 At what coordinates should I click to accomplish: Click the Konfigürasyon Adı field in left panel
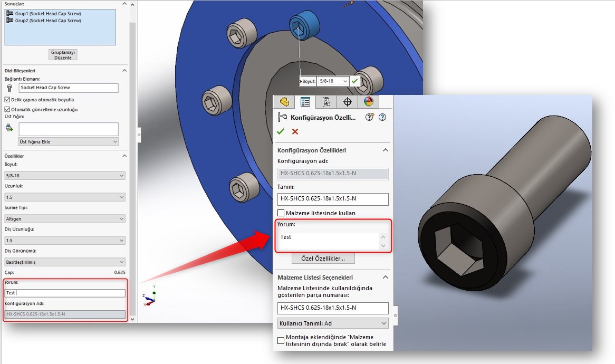coord(65,314)
